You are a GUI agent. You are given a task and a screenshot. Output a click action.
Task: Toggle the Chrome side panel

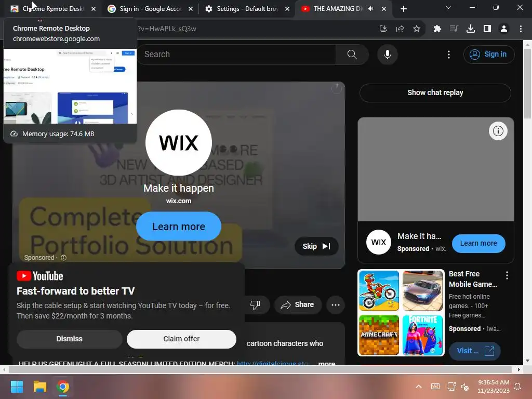[487, 29]
